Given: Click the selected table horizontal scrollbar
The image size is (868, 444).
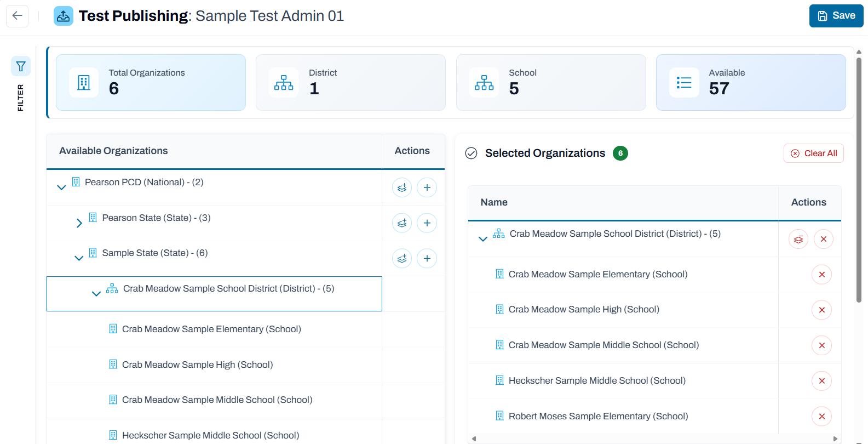Looking at the screenshot, I should [x=654, y=439].
